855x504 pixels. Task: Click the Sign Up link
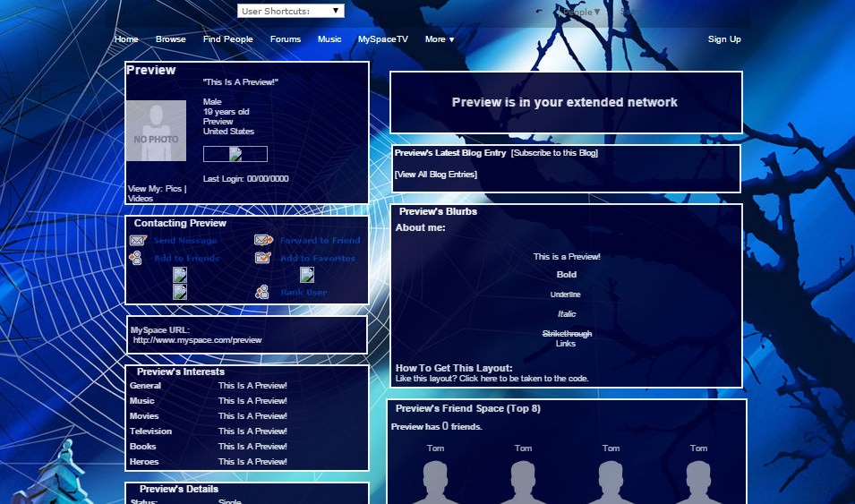pos(724,39)
